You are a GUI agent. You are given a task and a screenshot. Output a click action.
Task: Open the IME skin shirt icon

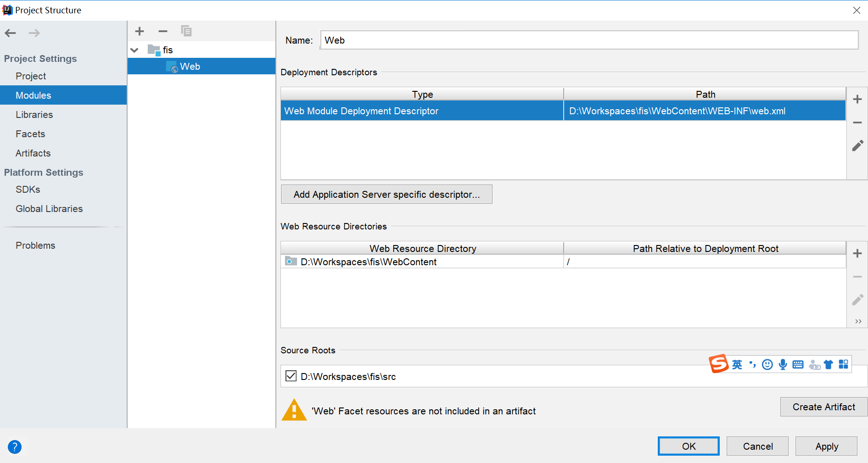(x=829, y=364)
